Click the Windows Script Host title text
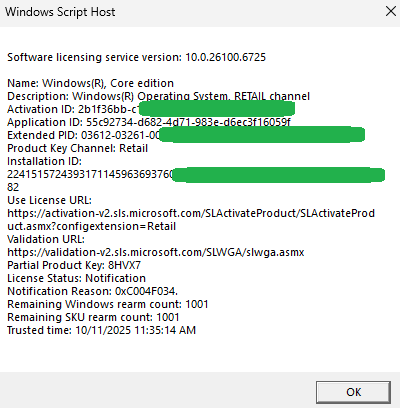This screenshot has width=400, height=408. click(x=60, y=12)
